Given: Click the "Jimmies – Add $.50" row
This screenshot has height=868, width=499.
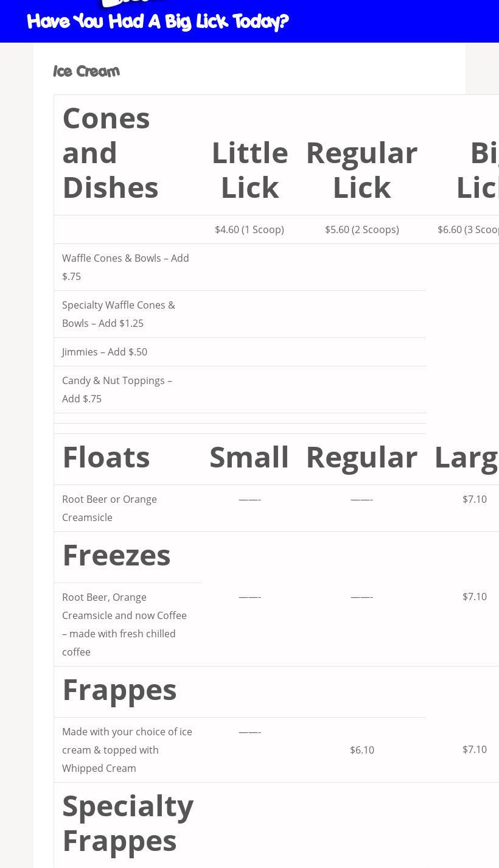Looking at the screenshot, I should tap(105, 352).
